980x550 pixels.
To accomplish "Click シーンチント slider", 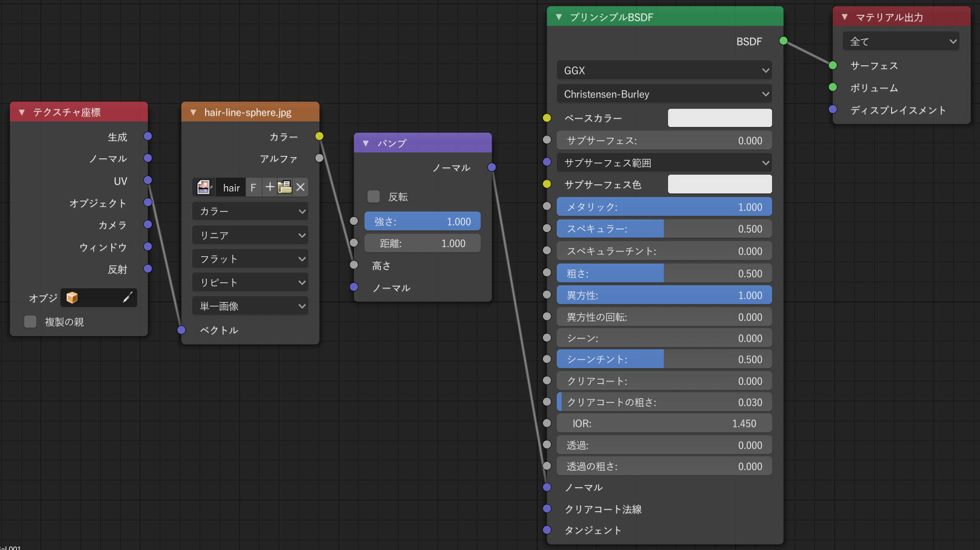I will point(664,359).
